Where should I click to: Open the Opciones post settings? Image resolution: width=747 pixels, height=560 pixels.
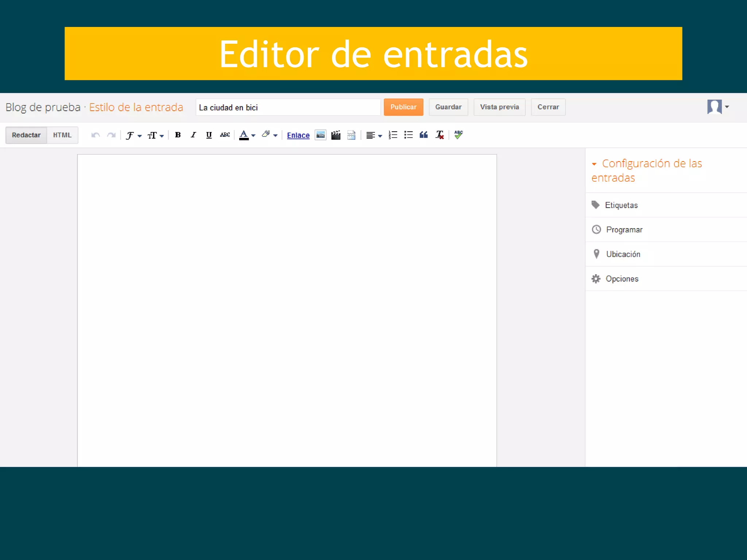click(x=666, y=279)
